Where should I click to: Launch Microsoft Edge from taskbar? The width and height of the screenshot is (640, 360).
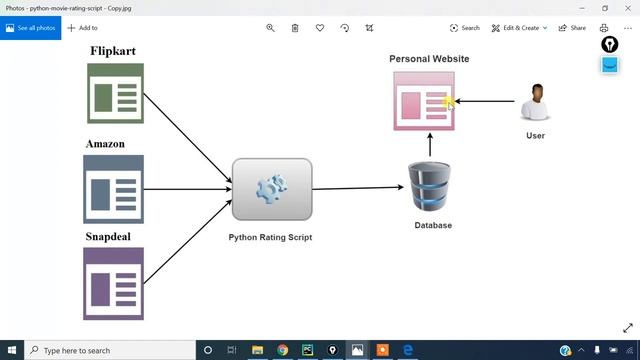coord(408,350)
